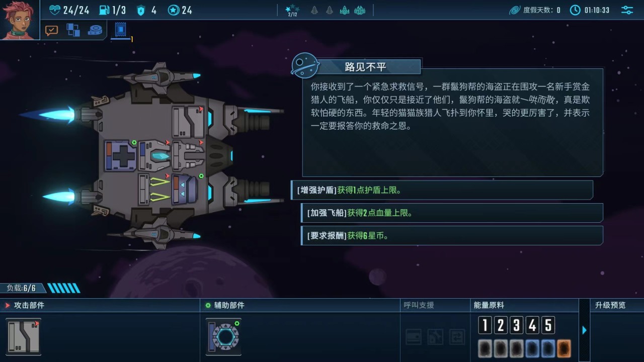Select the attack weapon part card
Image resolution: width=644 pixels, height=362 pixels.
(x=24, y=336)
